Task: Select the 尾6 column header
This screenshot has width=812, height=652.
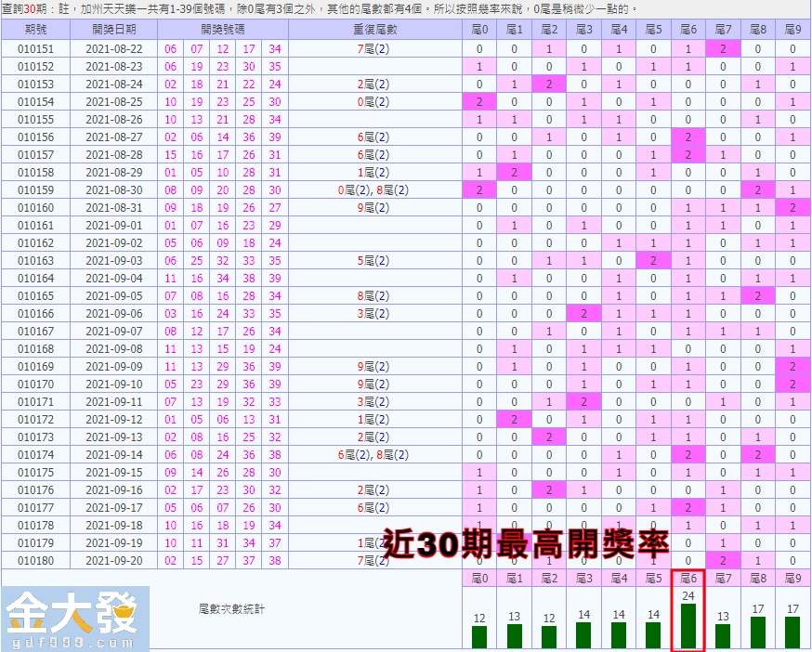Action: pos(688,30)
